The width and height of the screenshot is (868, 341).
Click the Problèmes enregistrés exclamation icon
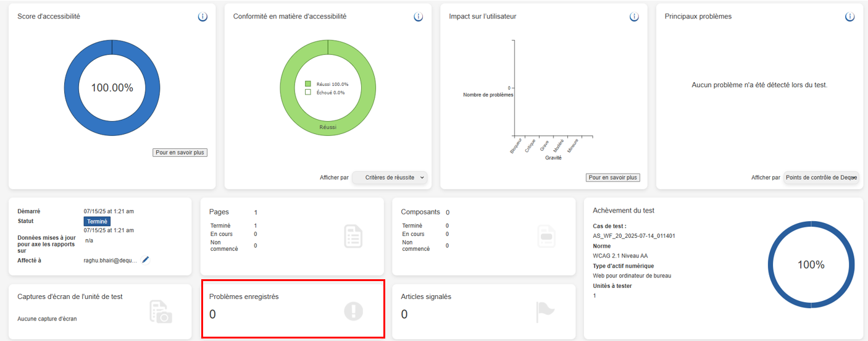pos(353,312)
